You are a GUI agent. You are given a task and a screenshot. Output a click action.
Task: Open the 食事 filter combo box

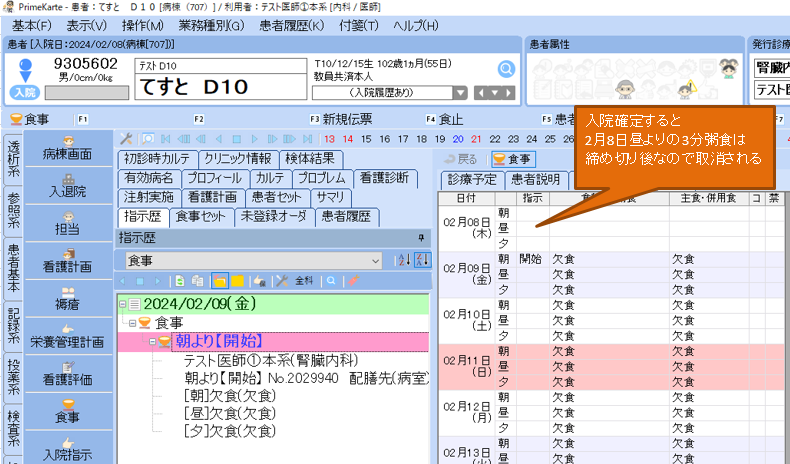(x=254, y=260)
